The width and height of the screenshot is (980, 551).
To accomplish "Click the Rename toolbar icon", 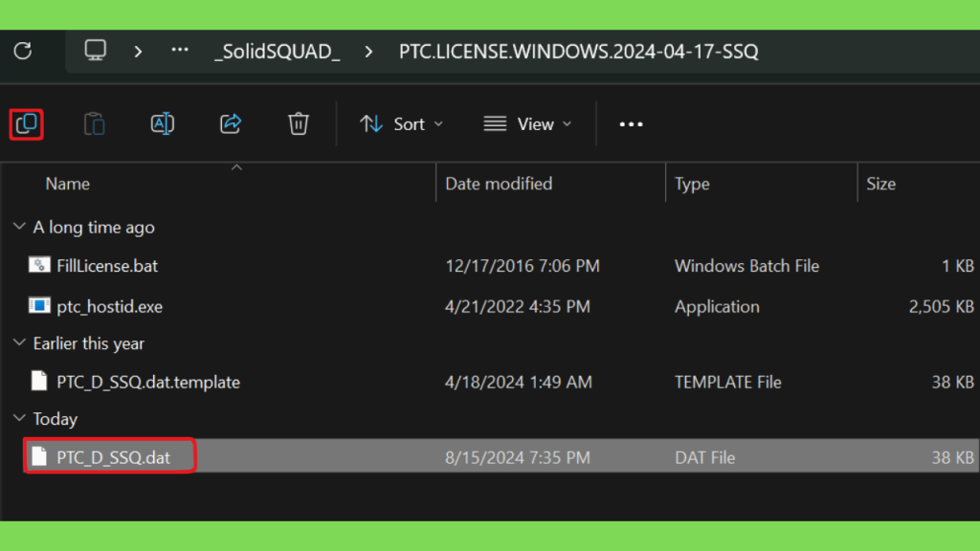I will tap(163, 123).
